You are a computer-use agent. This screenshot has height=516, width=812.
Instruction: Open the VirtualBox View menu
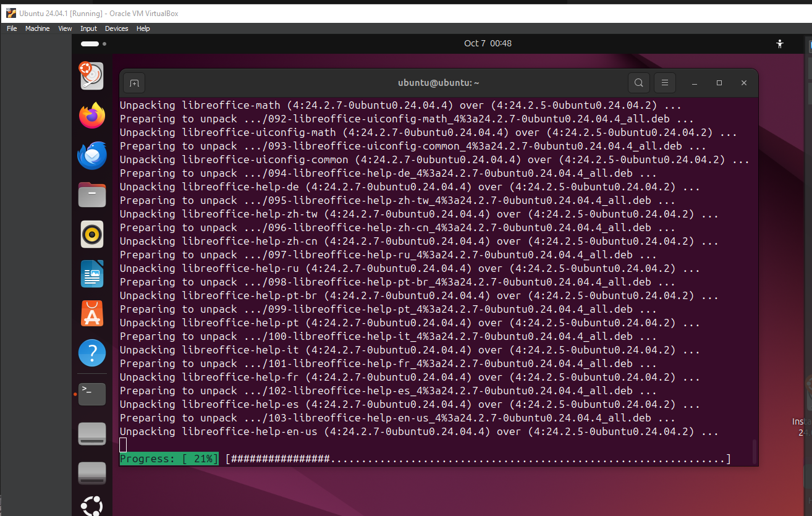(65, 28)
